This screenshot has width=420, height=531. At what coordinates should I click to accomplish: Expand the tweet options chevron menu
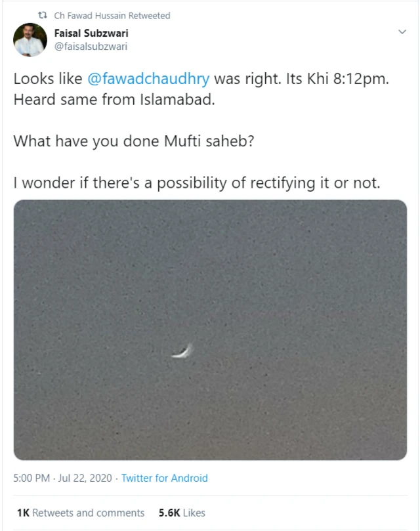click(x=402, y=32)
